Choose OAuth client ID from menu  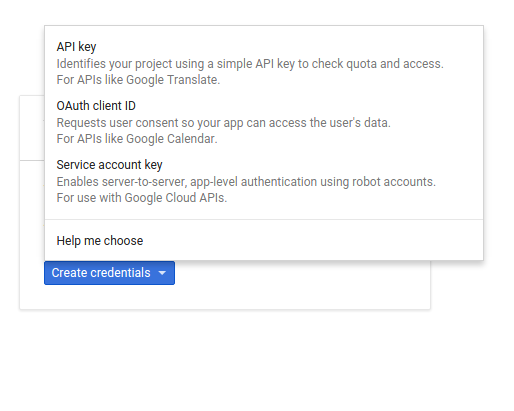tap(264, 122)
